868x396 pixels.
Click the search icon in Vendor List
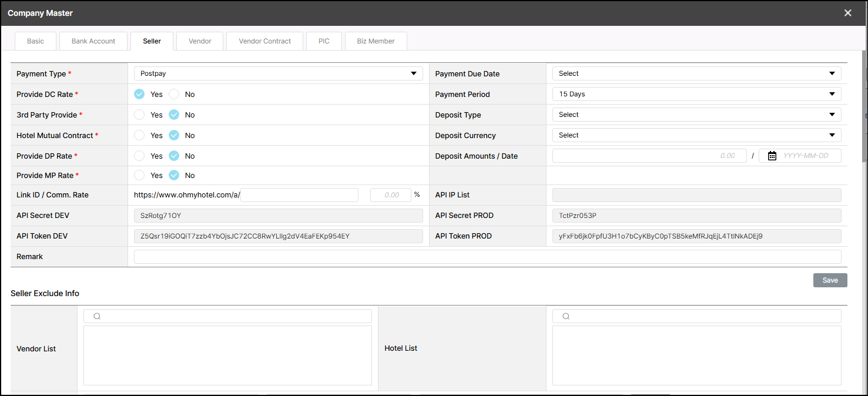tap(97, 316)
